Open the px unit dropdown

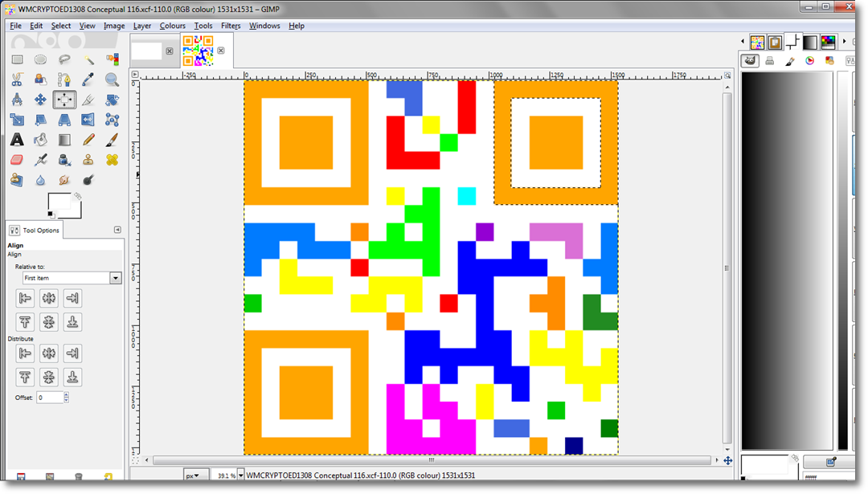pos(196,476)
